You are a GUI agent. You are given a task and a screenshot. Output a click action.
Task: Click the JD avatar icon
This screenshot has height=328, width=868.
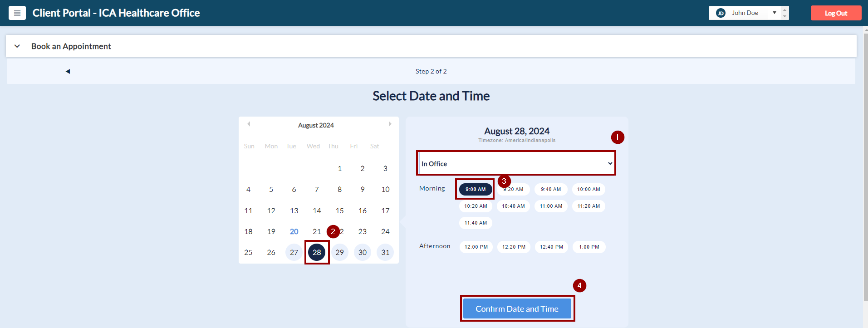[721, 13]
